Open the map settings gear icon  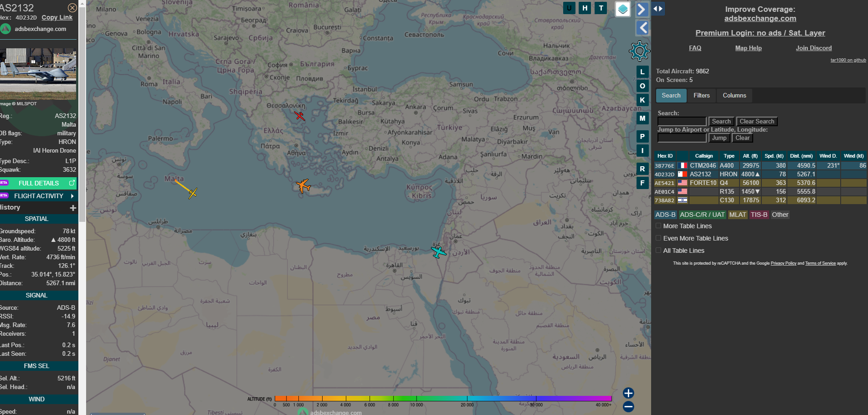pos(639,51)
